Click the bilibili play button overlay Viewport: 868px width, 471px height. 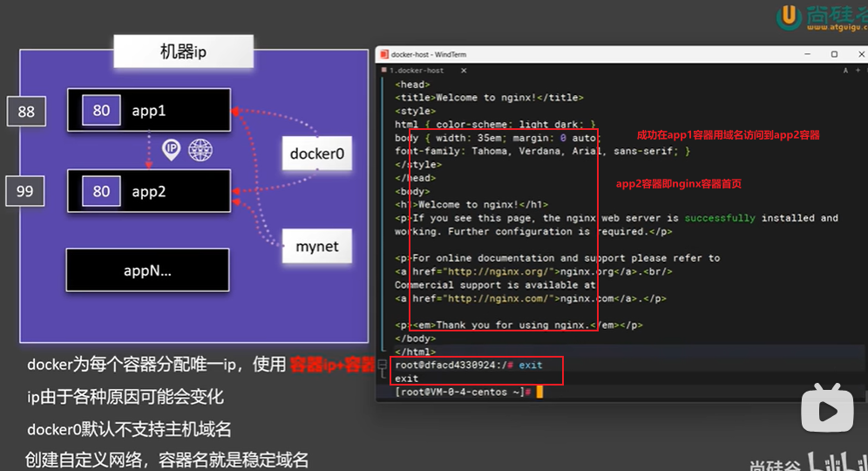(828, 408)
